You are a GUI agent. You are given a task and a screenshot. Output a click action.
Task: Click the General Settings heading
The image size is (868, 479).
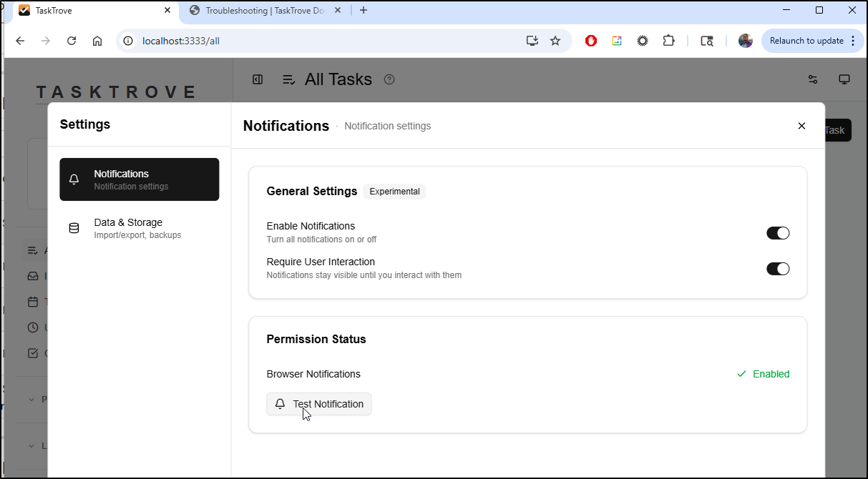point(312,191)
